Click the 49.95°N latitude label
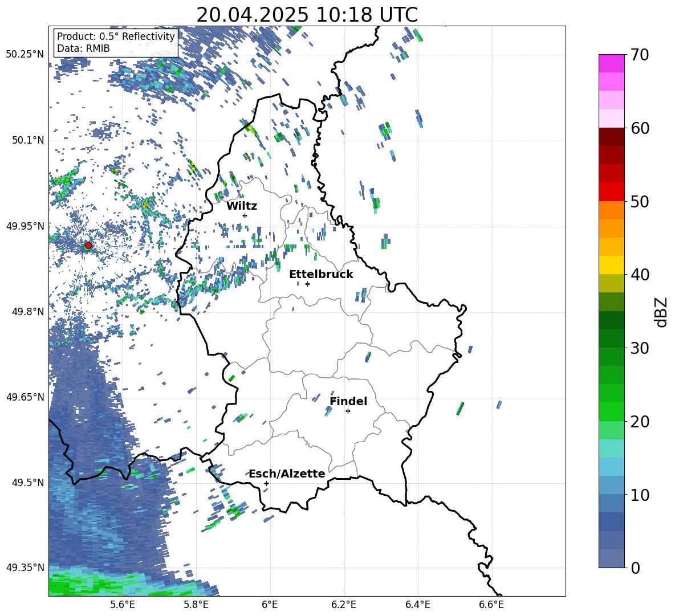The height and width of the screenshot is (616, 675). click(25, 226)
